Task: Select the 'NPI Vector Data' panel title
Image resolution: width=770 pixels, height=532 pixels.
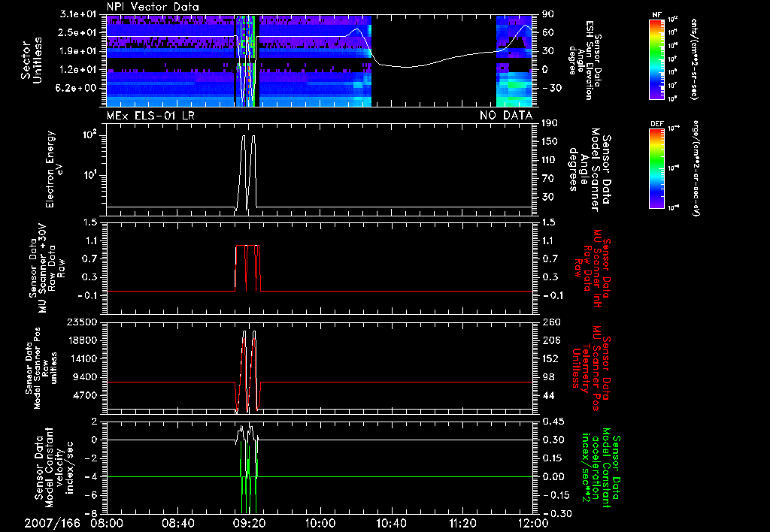Action: pos(153,7)
